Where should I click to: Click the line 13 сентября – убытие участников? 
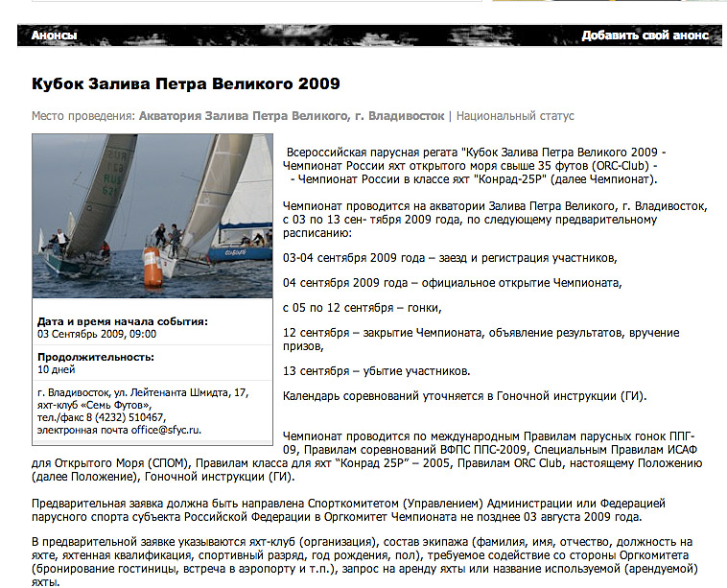377,371
